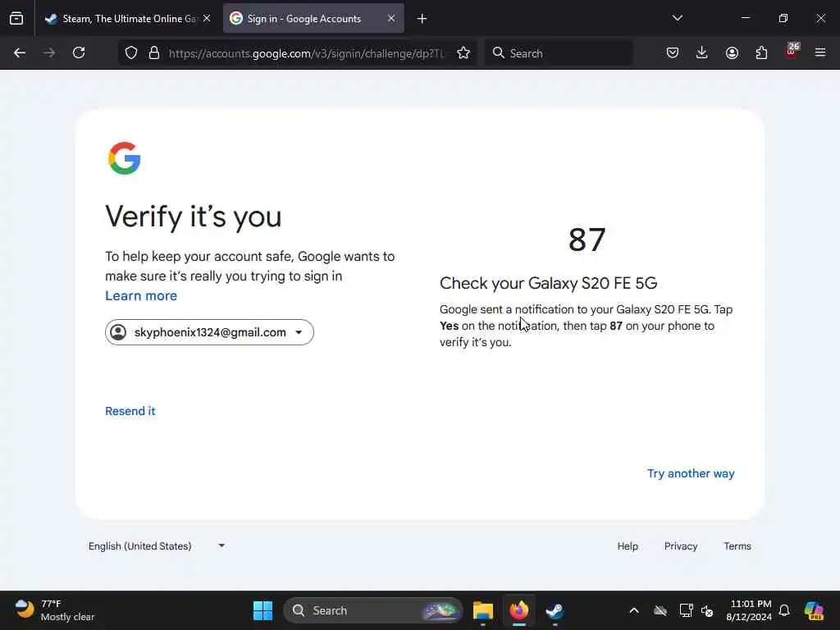Open the notifications bell icon
This screenshot has height=630, width=840.
pos(784,610)
